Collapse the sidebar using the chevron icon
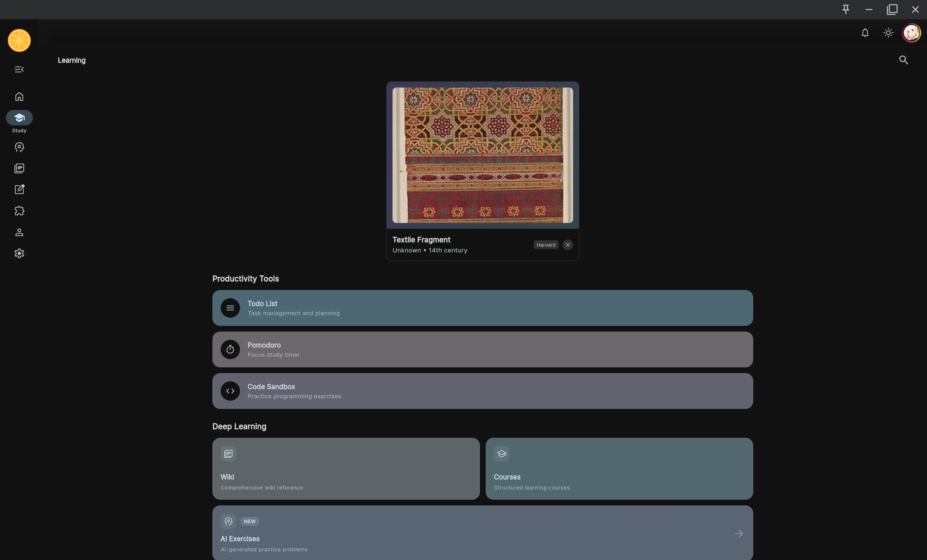927x560 pixels. click(x=19, y=69)
